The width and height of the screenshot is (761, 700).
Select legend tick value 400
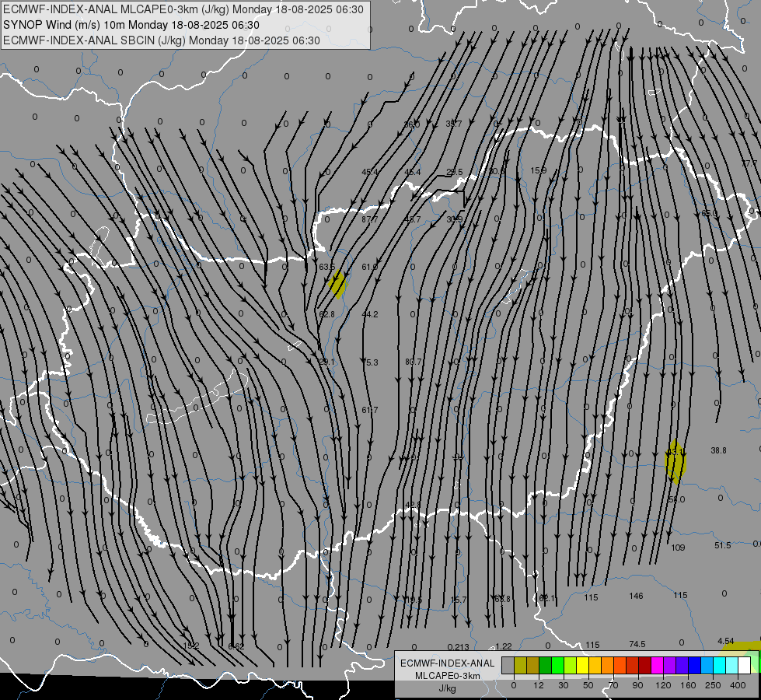point(738,685)
